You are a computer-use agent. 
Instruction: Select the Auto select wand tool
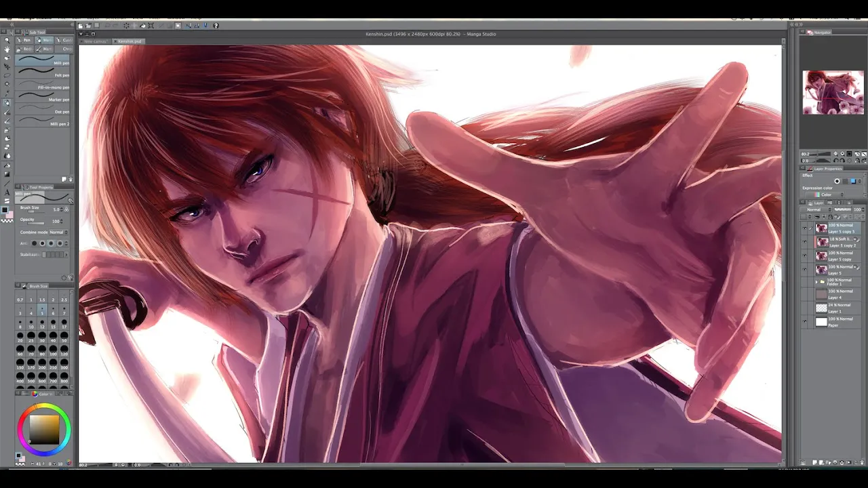click(x=7, y=84)
